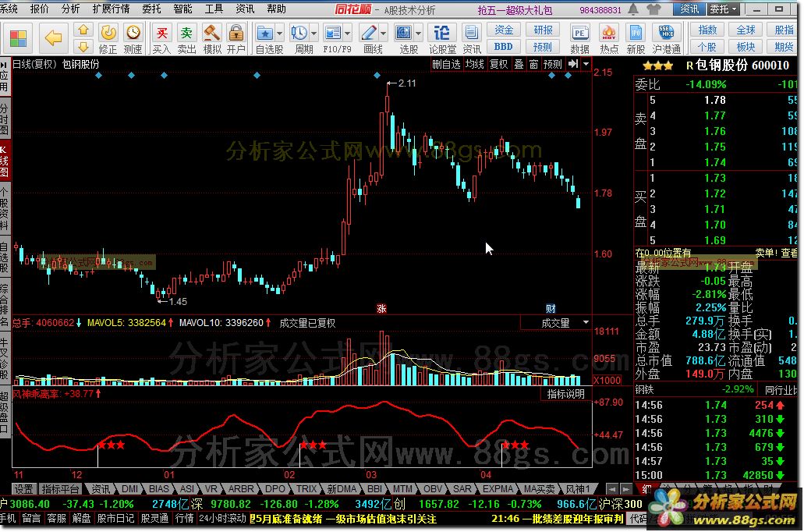804x532 pixels.
Task: Open the 沪港通 SSE-HKE icon
Action: tap(666, 38)
